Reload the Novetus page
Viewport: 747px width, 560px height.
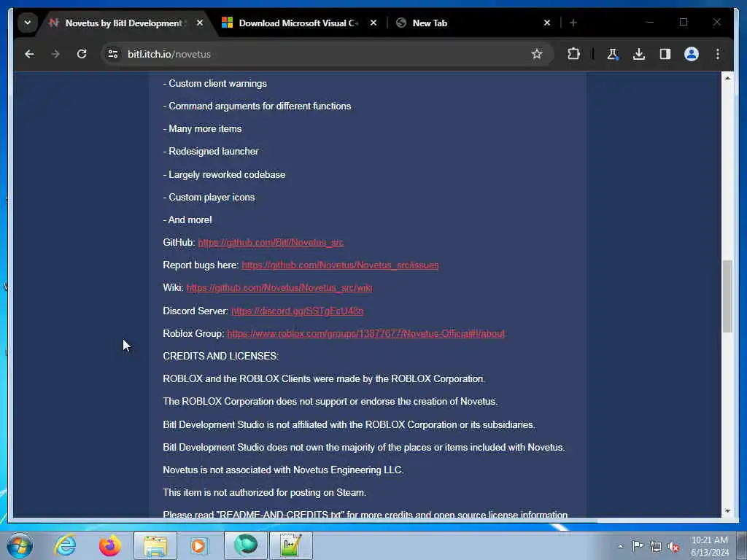[82, 54]
